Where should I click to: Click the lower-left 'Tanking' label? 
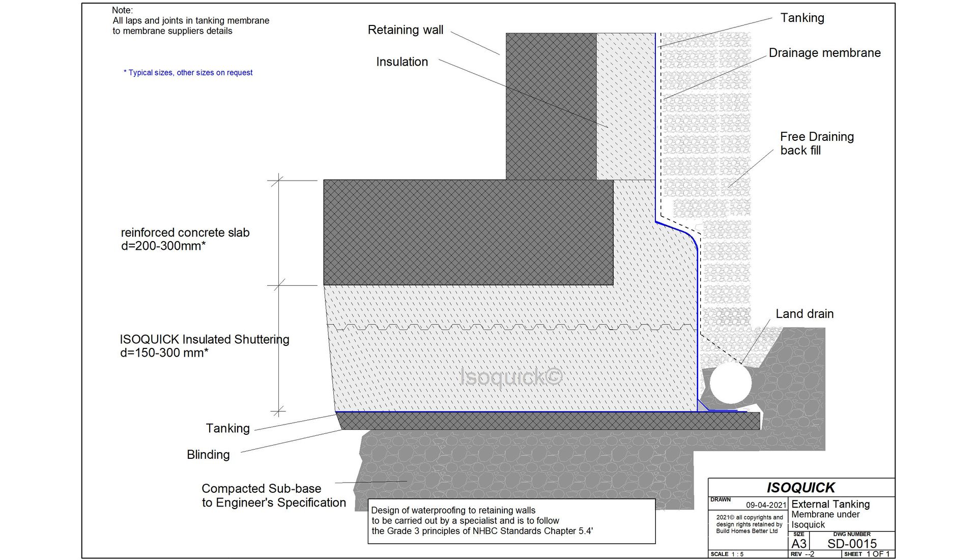click(227, 428)
